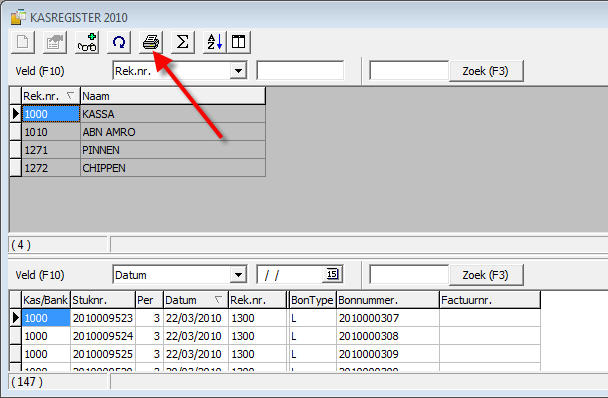The width and height of the screenshot is (608, 398).
Task: Click the upper filter value input field
Action: click(x=300, y=71)
